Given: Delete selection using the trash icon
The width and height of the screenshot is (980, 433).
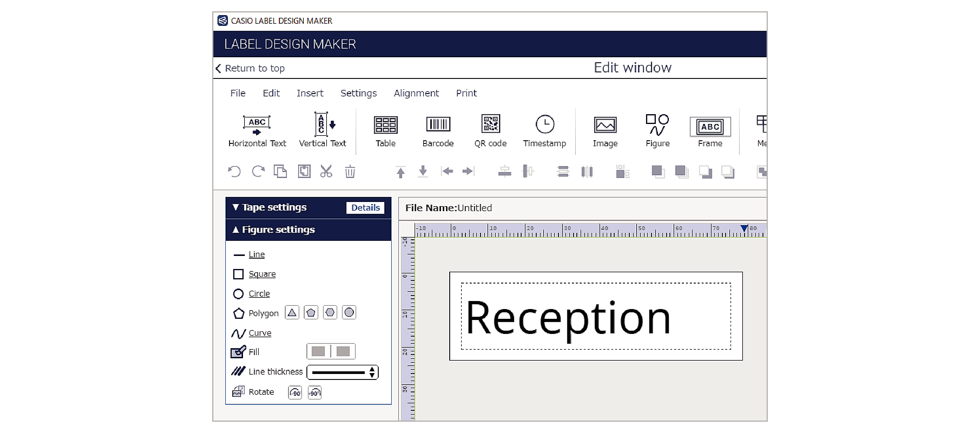Looking at the screenshot, I should coord(350,171).
